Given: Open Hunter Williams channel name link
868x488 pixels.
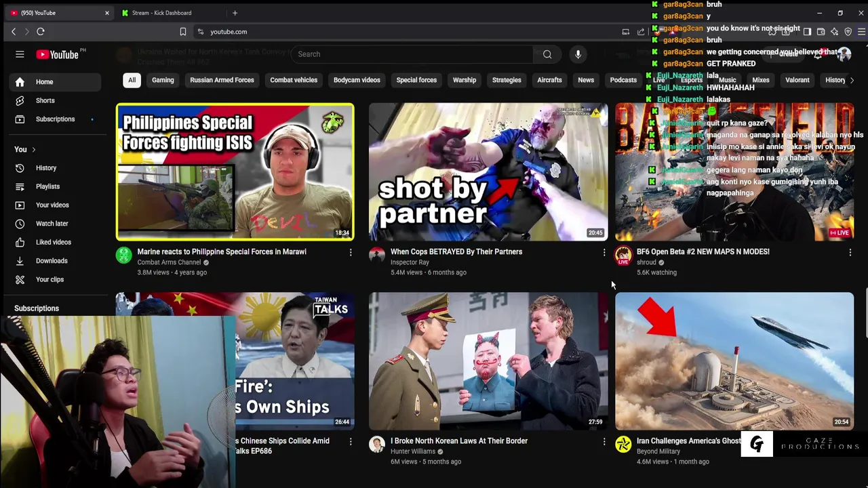Looking at the screenshot, I should click(413, 451).
